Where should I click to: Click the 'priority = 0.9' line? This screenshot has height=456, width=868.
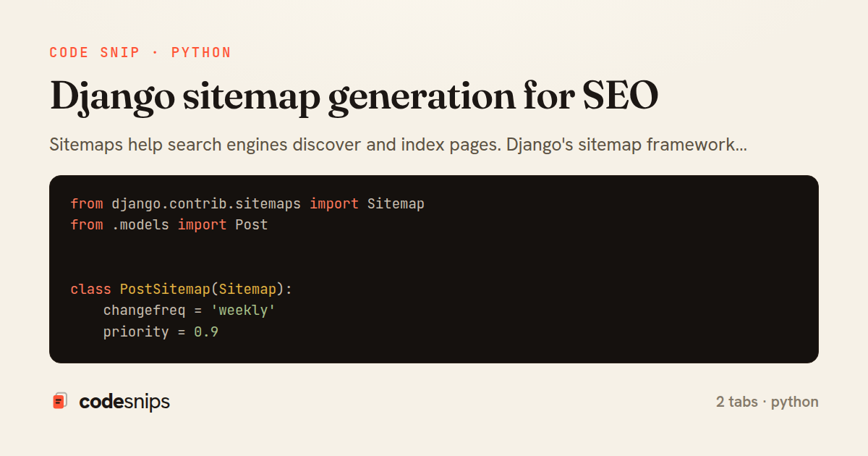pos(161,333)
